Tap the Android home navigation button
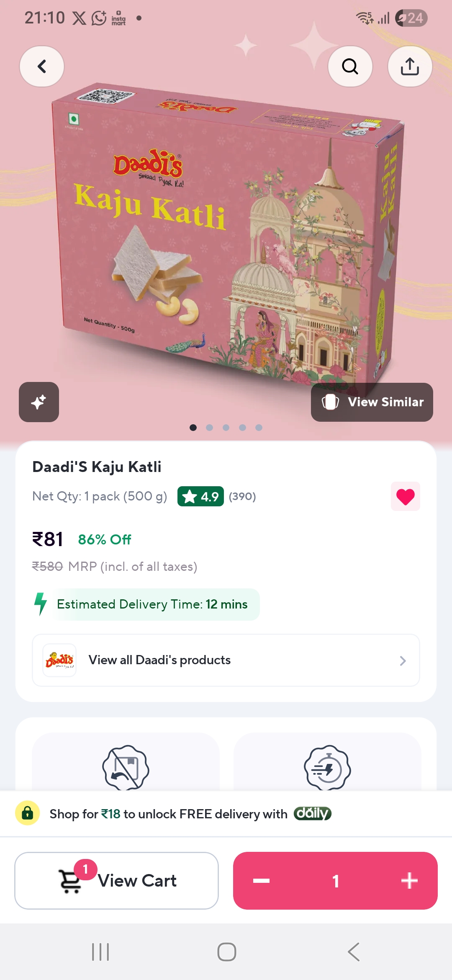452x980 pixels. [x=226, y=952]
